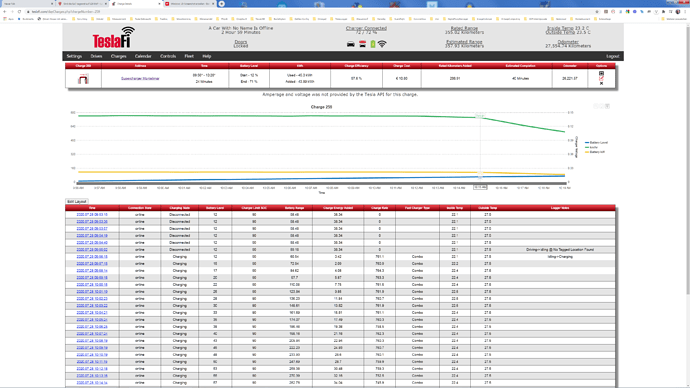This screenshot has width=690, height=388.
Task: Open a new browser tab with plus button
Action: pos(222,4)
